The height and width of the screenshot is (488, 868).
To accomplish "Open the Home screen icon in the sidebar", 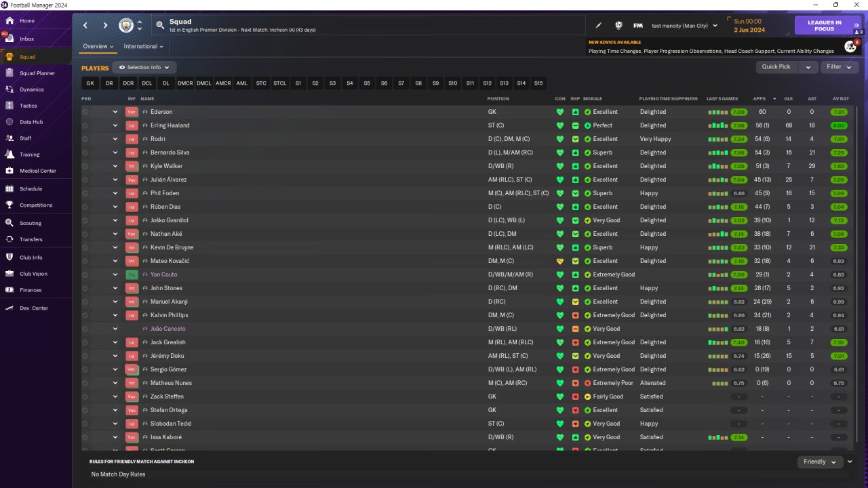I will tap(9, 21).
